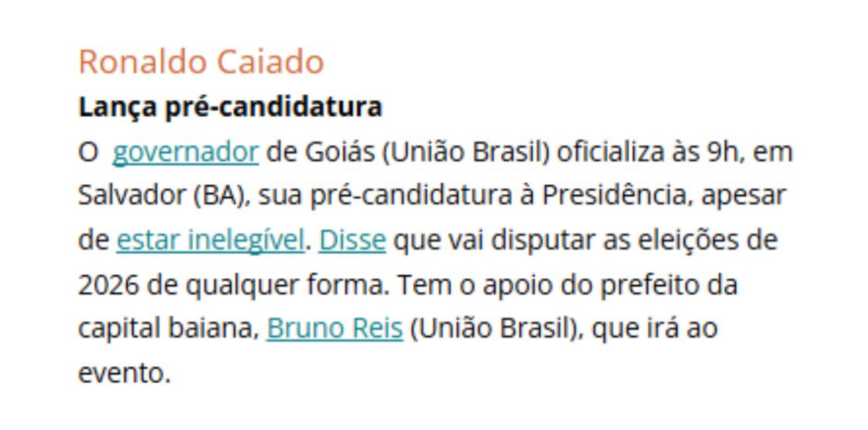The image size is (868, 430).
Task: Open the "governador" link
Action: click(x=186, y=152)
